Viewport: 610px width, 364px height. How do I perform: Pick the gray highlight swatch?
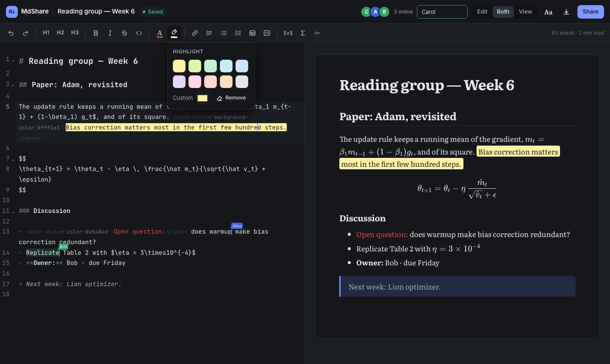pos(242,82)
